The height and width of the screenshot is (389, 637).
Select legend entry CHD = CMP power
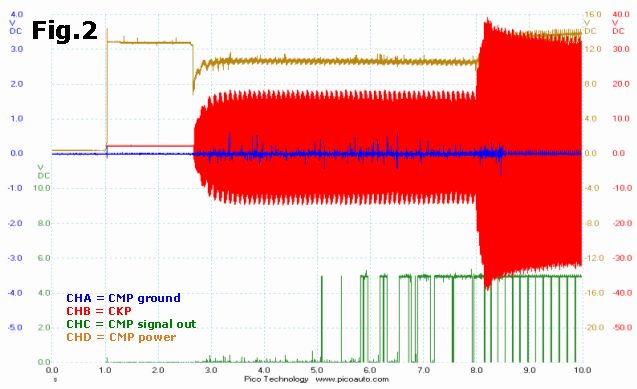[x=121, y=337]
